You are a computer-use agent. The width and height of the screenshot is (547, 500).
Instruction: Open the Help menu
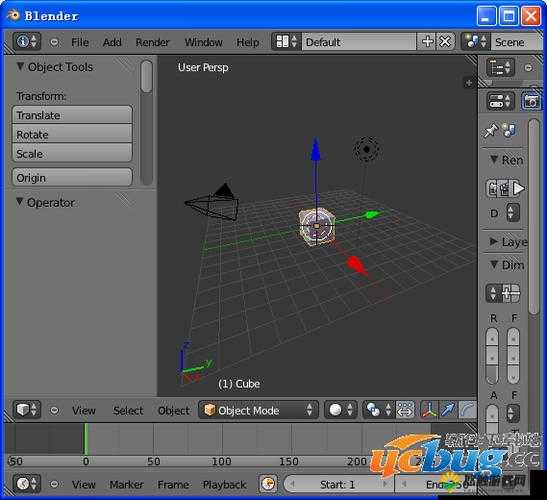pos(248,42)
